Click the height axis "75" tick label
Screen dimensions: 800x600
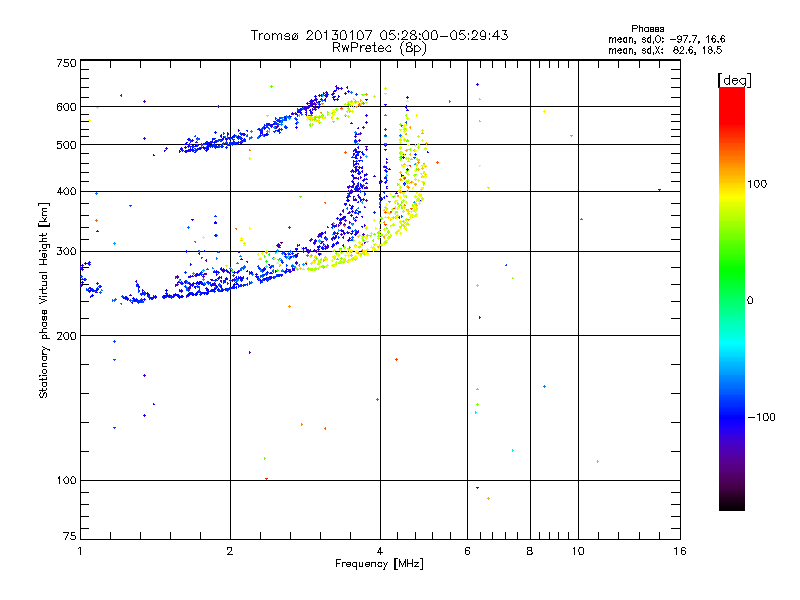tap(70, 536)
